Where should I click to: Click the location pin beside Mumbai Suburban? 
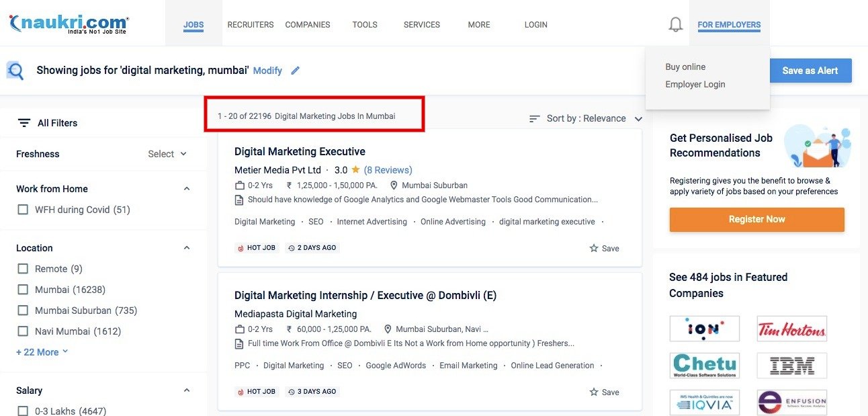click(x=394, y=185)
